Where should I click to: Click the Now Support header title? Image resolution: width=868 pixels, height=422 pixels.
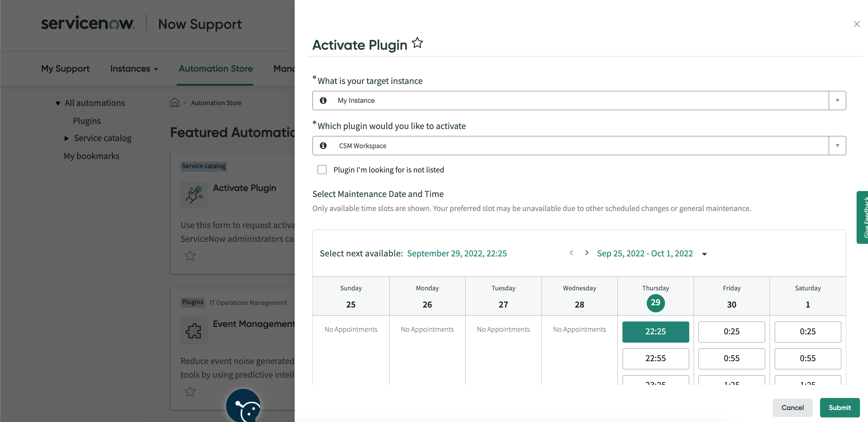point(200,24)
